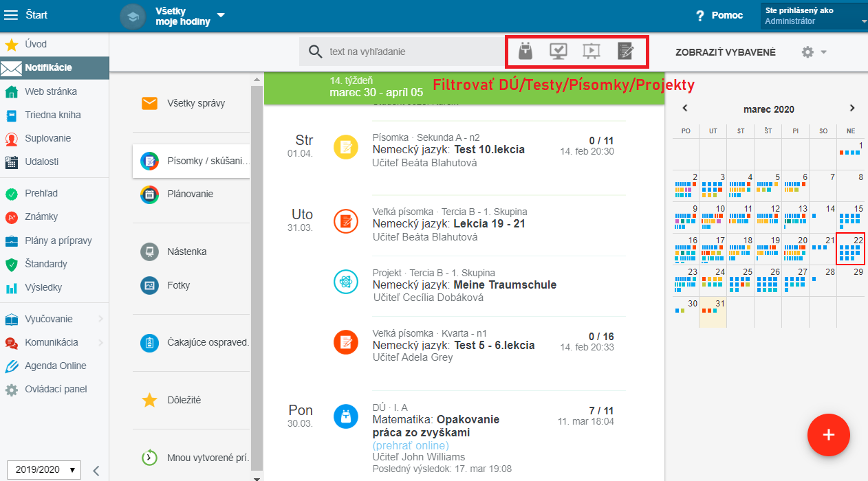Open Triedna kniha in sidebar
This screenshot has height=481, width=868.
[x=54, y=115]
